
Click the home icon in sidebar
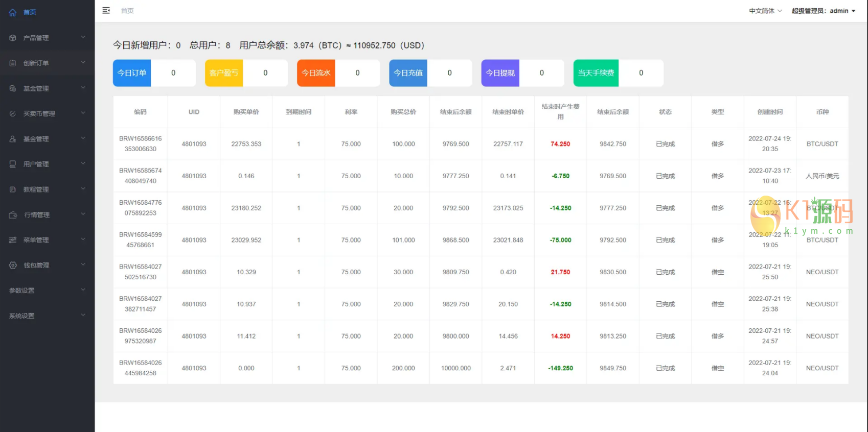coord(13,12)
